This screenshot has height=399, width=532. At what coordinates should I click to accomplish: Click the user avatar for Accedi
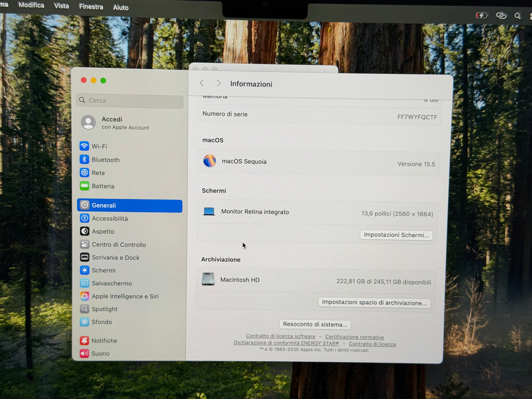[x=88, y=123]
